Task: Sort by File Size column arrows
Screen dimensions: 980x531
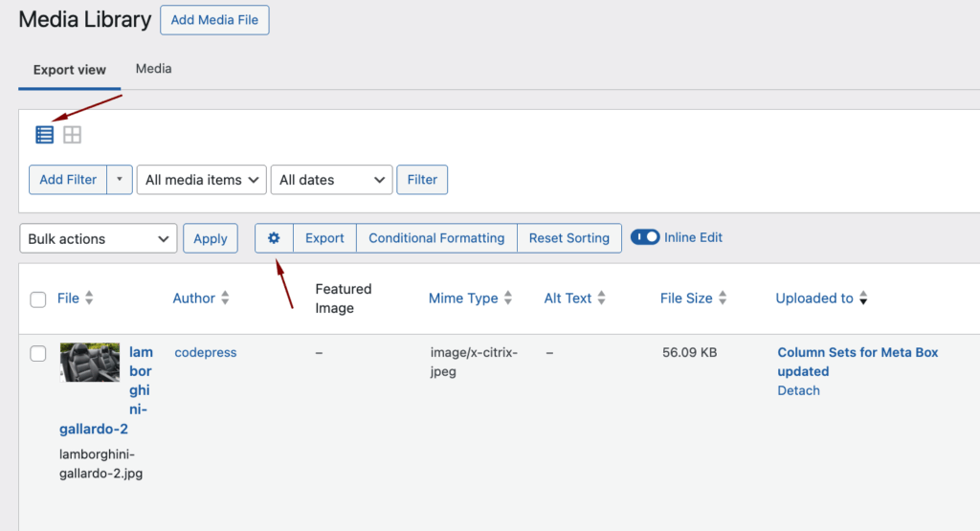Action: point(723,299)
